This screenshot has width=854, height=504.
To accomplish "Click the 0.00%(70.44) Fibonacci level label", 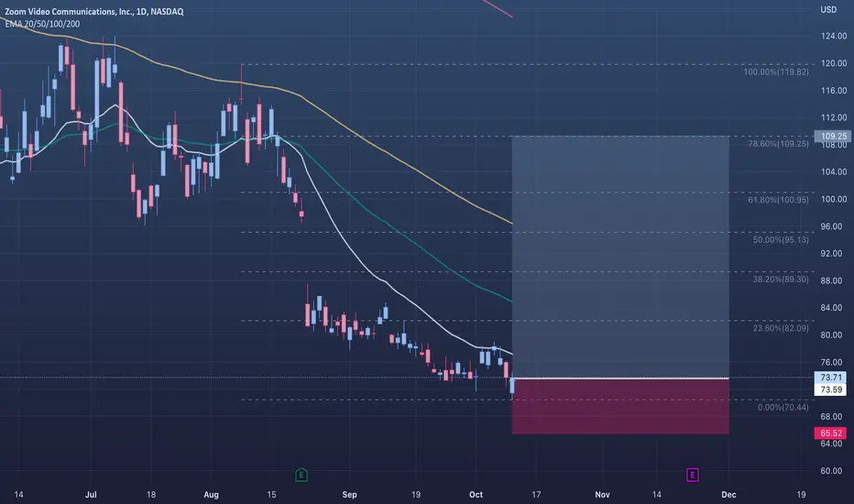I will click(783, 407).
